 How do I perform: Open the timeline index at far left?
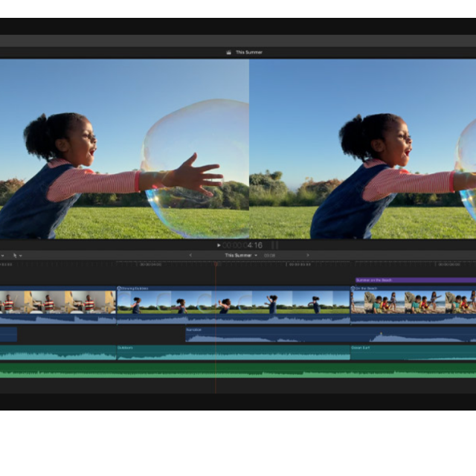point(4,255)
